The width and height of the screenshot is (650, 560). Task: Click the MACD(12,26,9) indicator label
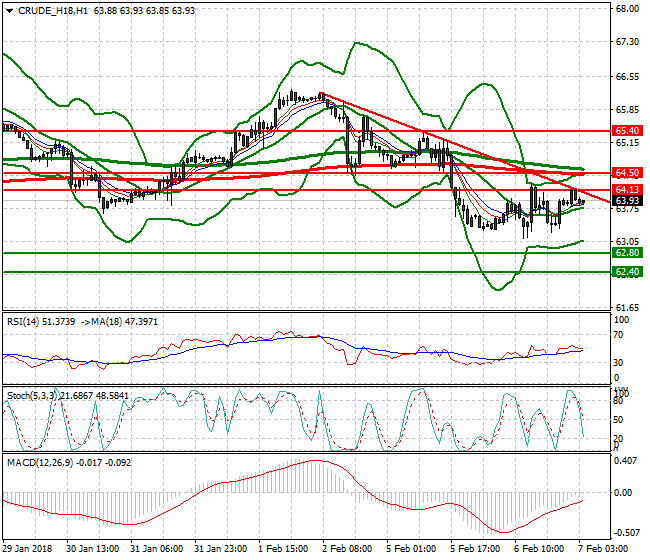click(35, 461)
